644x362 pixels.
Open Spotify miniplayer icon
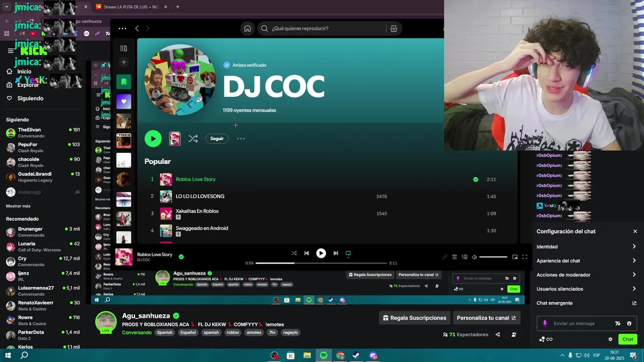515,257
